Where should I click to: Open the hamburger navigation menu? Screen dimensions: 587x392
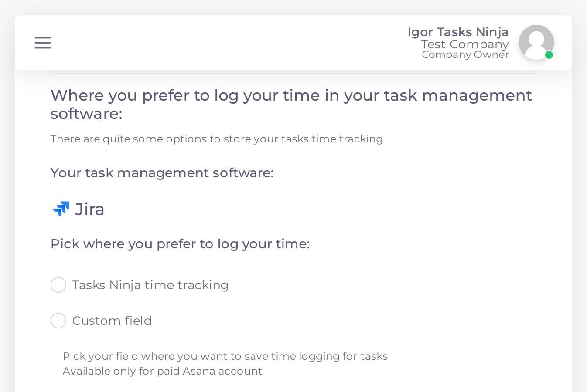point(43,43)
